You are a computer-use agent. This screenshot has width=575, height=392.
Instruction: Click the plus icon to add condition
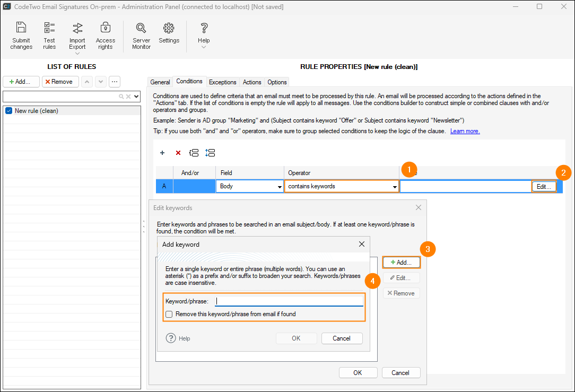click(162, 153)
